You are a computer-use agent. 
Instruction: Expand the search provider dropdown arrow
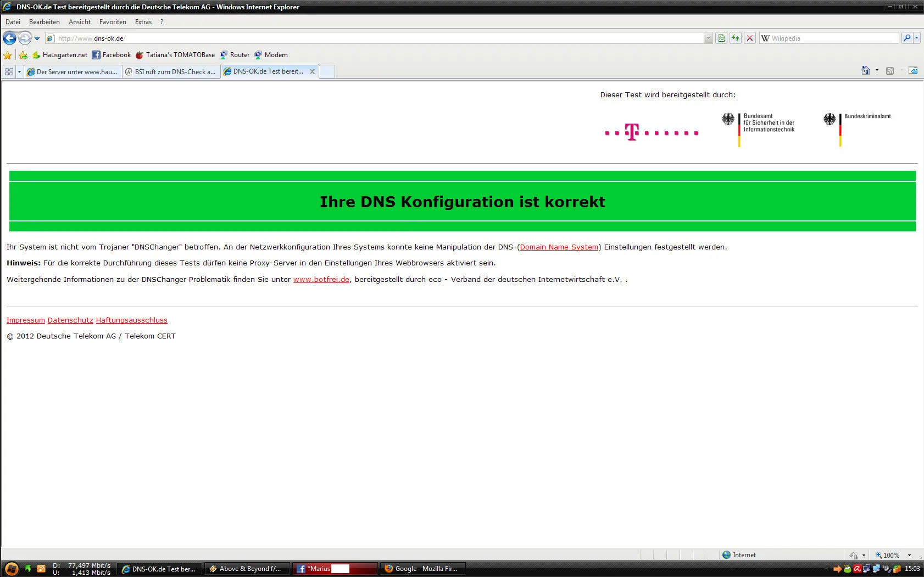coord(917,38)
